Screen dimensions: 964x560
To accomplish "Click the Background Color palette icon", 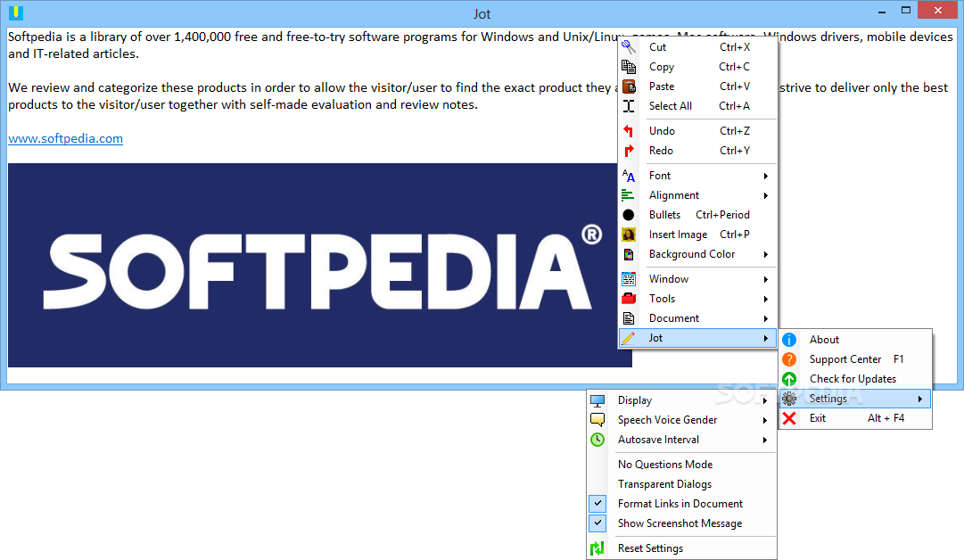I will tap(629, 254).
